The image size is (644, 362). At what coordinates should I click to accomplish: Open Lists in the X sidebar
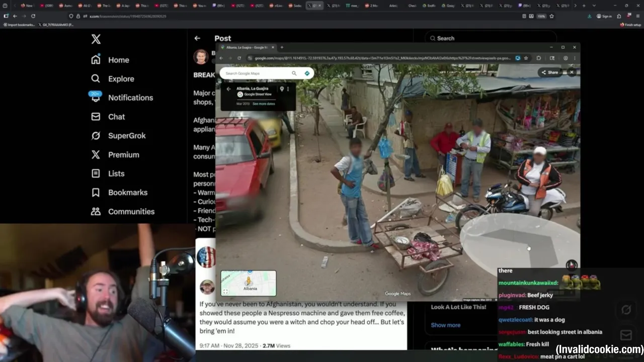point(108,173)
